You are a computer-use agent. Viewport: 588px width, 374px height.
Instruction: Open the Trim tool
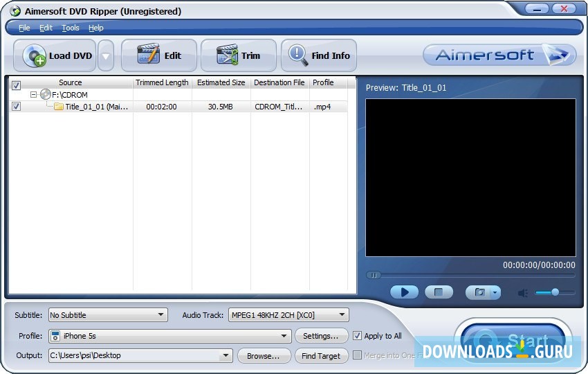[x=239, y=55]
